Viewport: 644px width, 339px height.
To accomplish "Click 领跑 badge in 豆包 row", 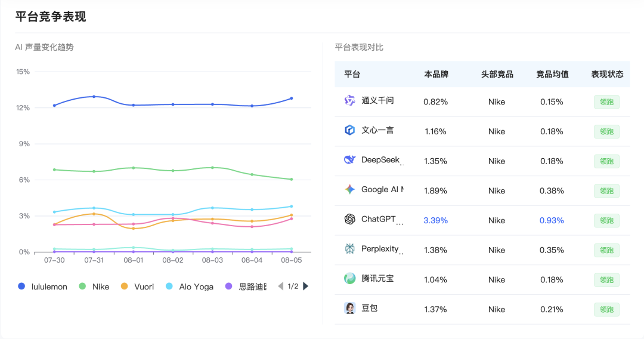I will pos(606,309).
